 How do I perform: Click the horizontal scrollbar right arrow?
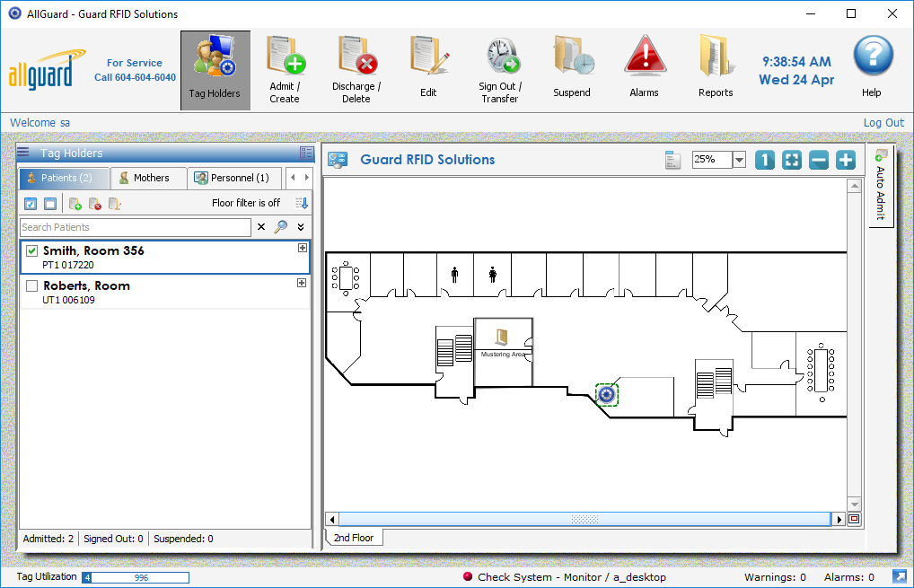(x=839, y=519)
